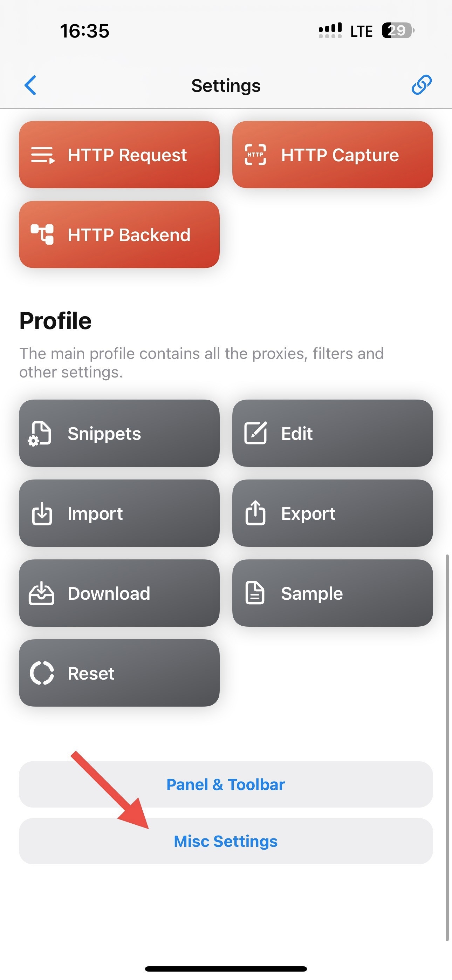Tap the HTTP Backend tree icon
The width and height of the screenshot is (452, 980).
click(43, 234)
